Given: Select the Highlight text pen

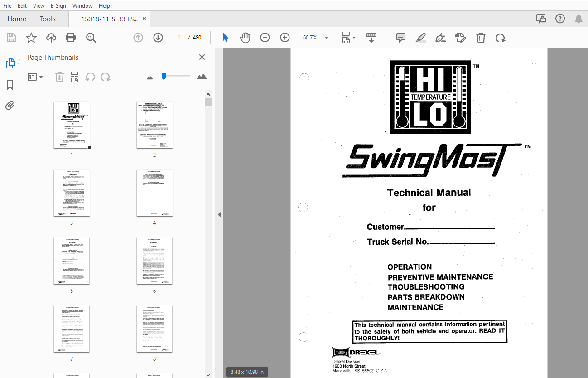Looking at the screenshot, I should 421,38.
